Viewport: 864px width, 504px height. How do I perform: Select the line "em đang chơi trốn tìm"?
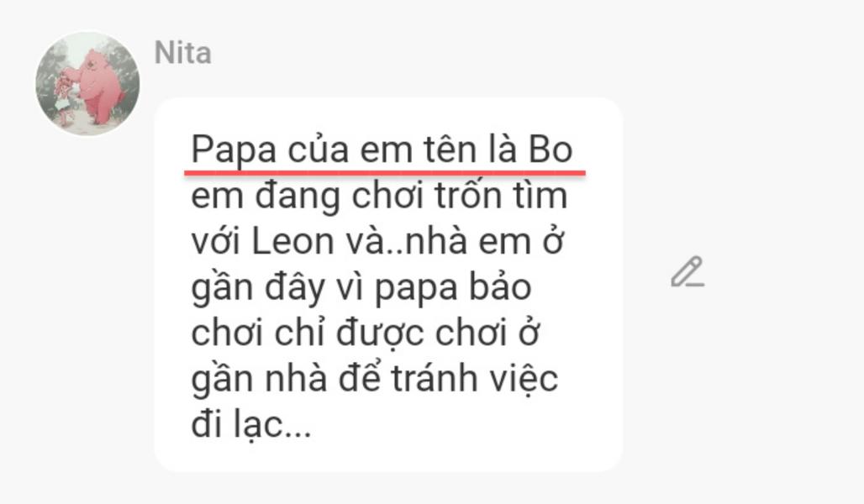coord(379,197)
